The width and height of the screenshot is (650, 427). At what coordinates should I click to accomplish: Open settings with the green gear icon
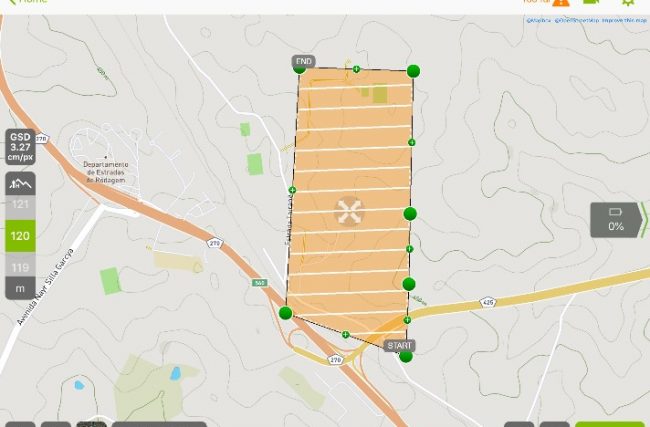pyautogui.click(x=628, y=2)
